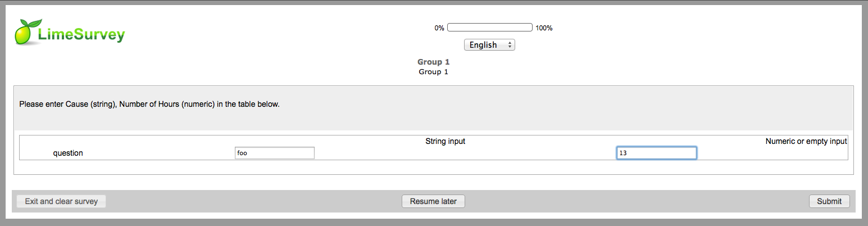Click the lime fruit logo icon
The height and width of the screenshot is (226, 868).
26,33
